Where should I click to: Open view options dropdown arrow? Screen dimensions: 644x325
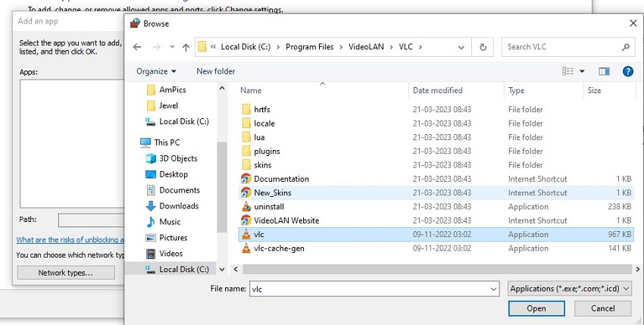click(x=582, y=71)
